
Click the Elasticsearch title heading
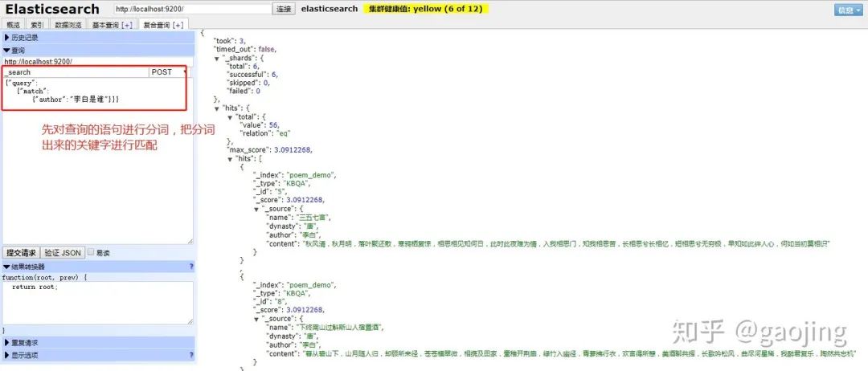(x=52, y=10)
